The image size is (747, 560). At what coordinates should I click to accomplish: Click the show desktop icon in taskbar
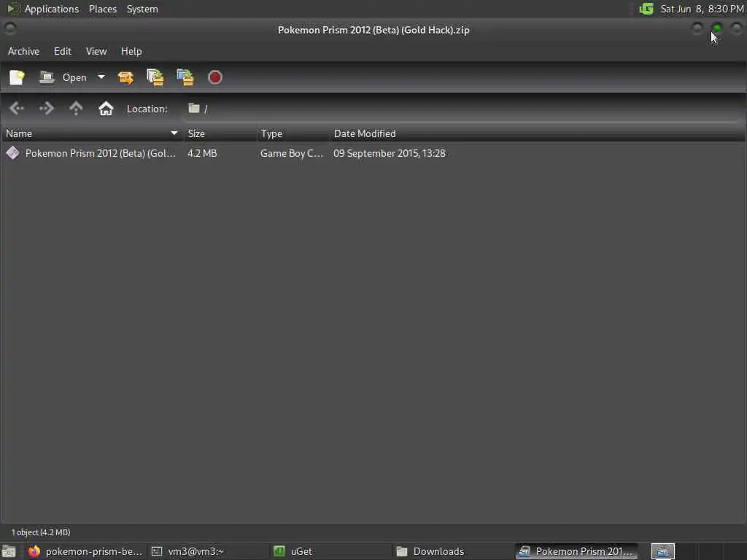tap(9, 551)
